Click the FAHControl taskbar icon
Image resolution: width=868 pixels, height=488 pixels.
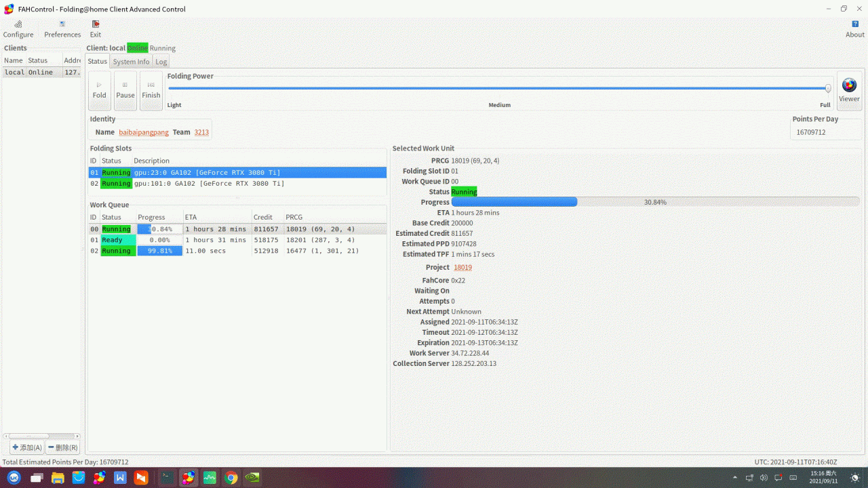coord(189,477)
